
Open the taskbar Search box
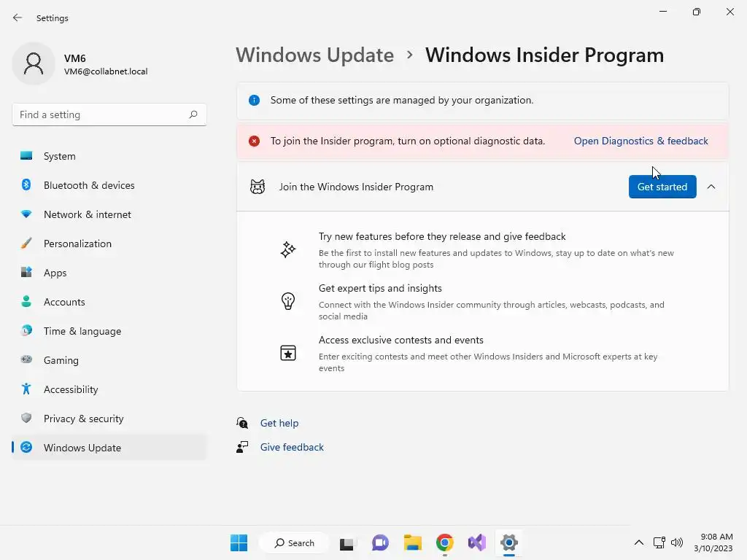294,542
